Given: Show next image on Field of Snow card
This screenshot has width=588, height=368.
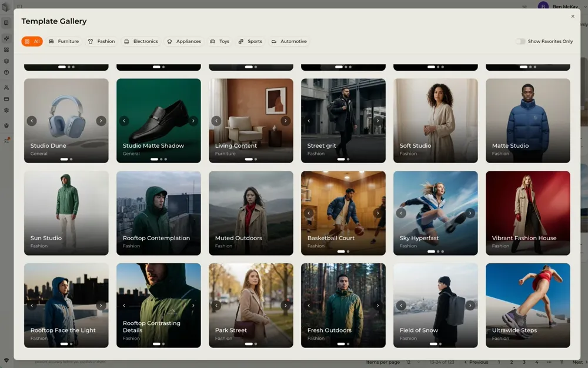Looking at the screenshot, I should click(x=470, y=306).
